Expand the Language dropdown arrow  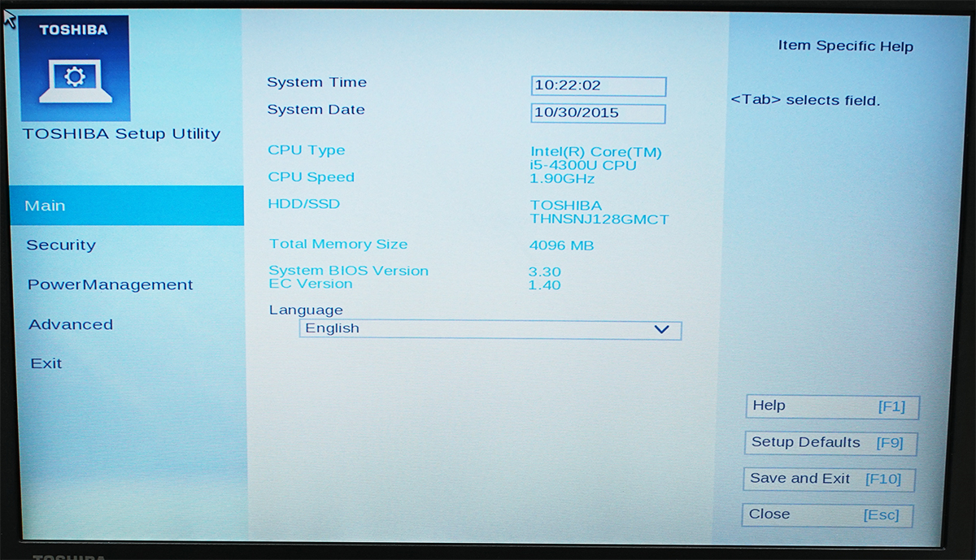click(661, 329)
